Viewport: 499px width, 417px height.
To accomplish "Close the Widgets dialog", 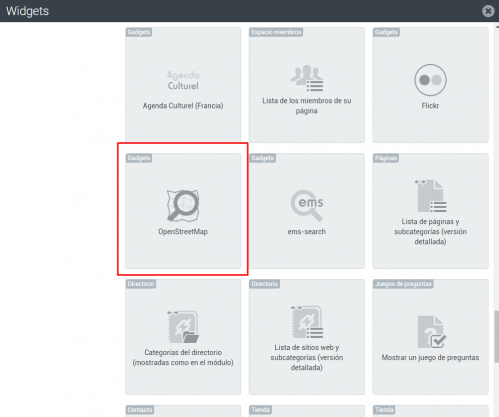I will [488, 11].
